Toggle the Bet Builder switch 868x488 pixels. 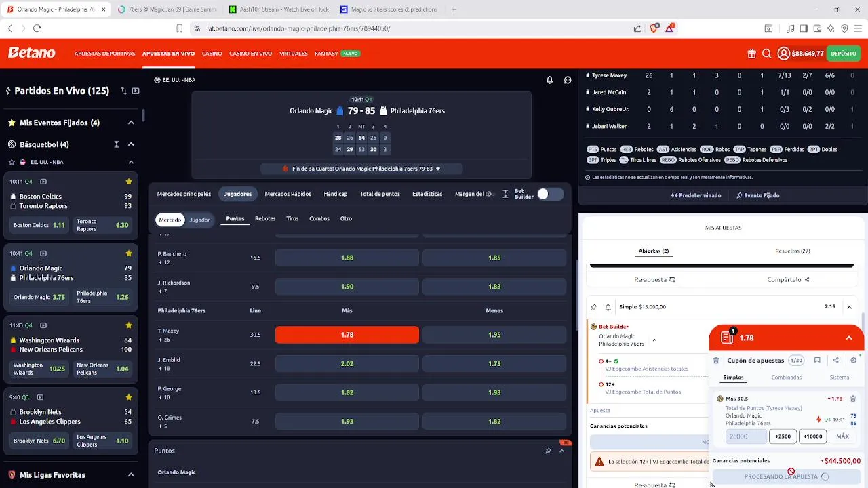coord(549,195)
